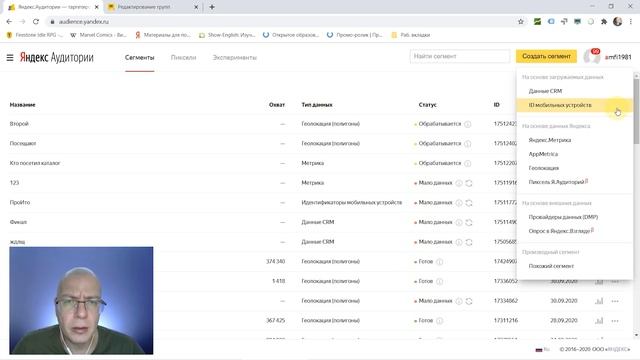Click the page vertical scrollbar

[x=636, y=111]
